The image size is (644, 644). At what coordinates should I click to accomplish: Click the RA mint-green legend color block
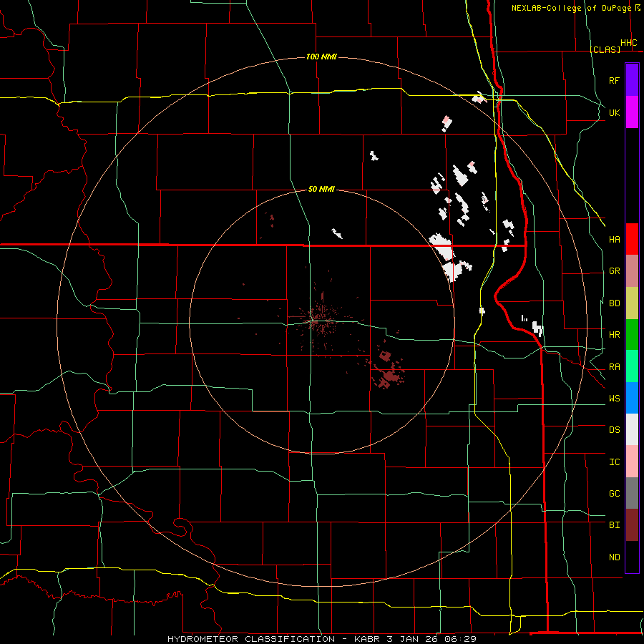[632, 366]
